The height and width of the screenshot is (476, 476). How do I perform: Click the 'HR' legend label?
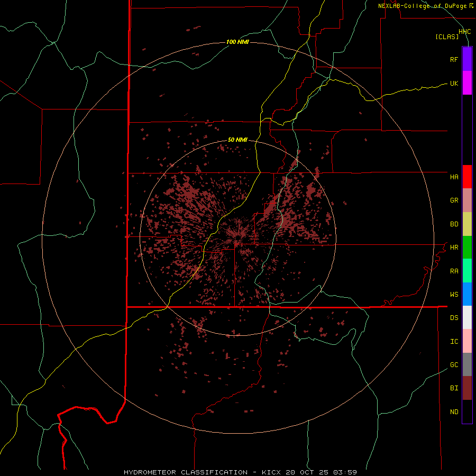pos(454,248)
